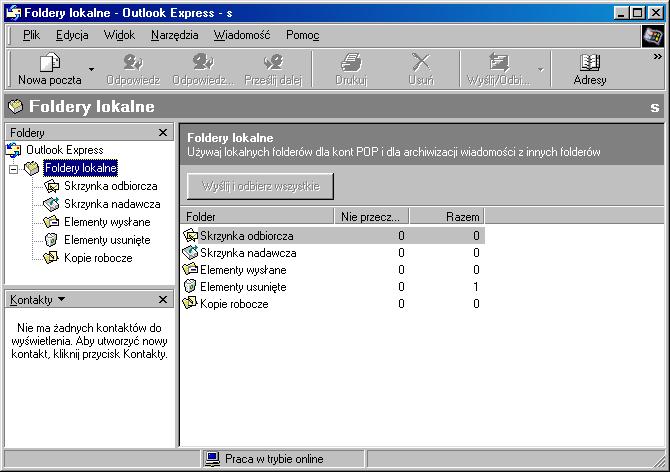Click the Wyślij i odbierz wszystkie button
This screenshot has width=670, height=472.
260,186
